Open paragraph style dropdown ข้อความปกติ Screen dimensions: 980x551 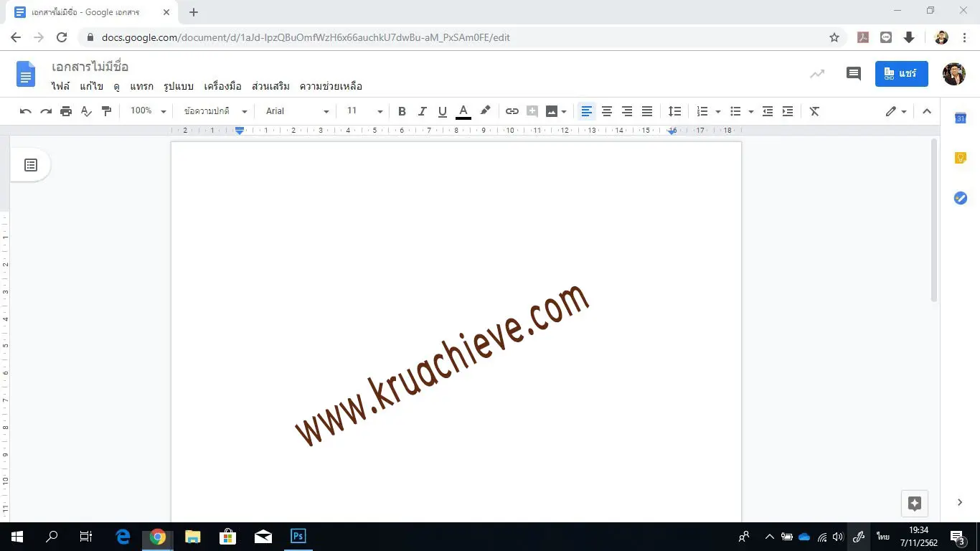[x=215, y=111]
